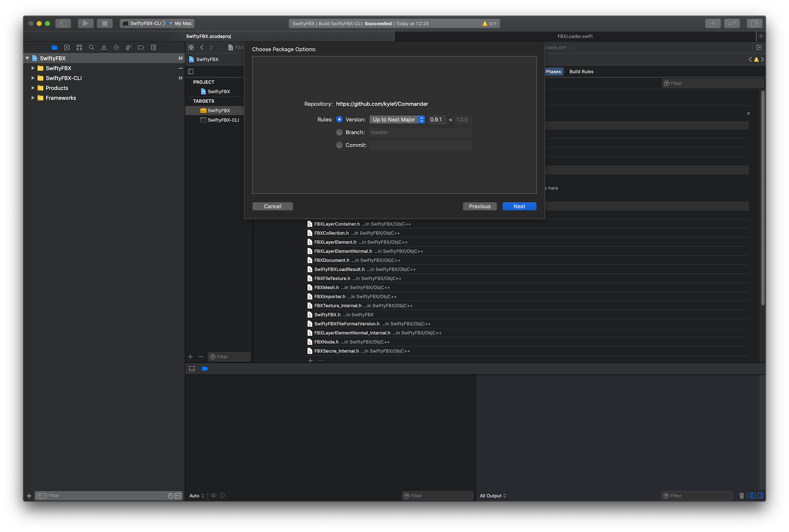The image size is (789, 532).
Task: Click the Stop button in toolbar
Action: (105, 24)
